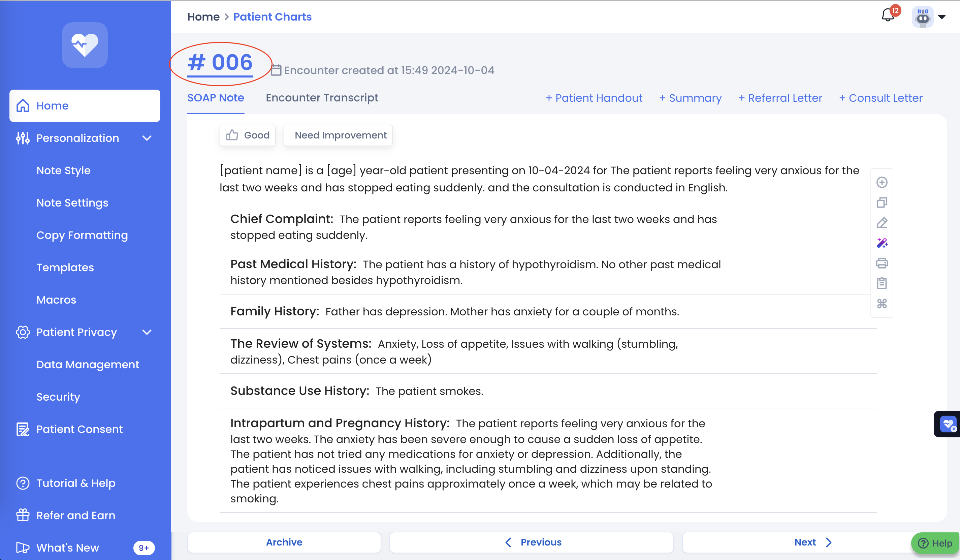Collapse the Patient Privacy section chevron
960x560 pixels.
[147, 332]
